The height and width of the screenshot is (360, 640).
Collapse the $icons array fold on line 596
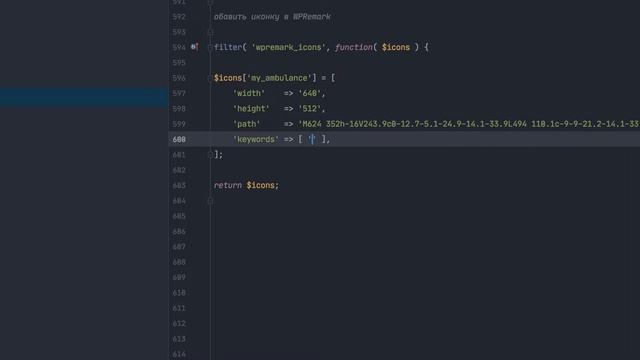click(x=210, y=78)
